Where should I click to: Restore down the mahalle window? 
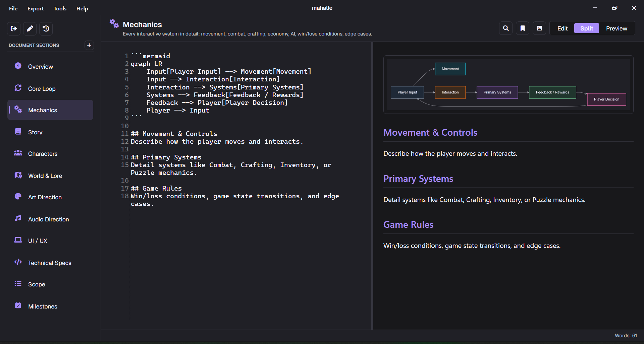point(614,8)
